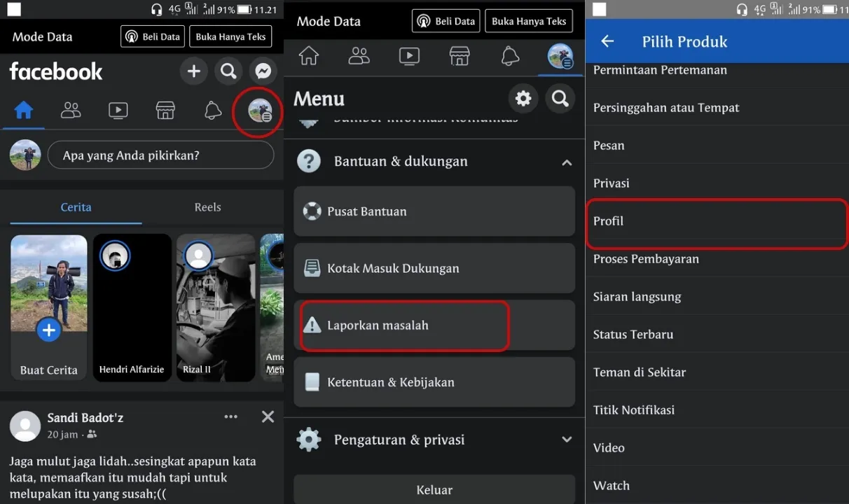849x504 pixels.
Task: Select Titik Notifikasi
Action: coord(717,410)
